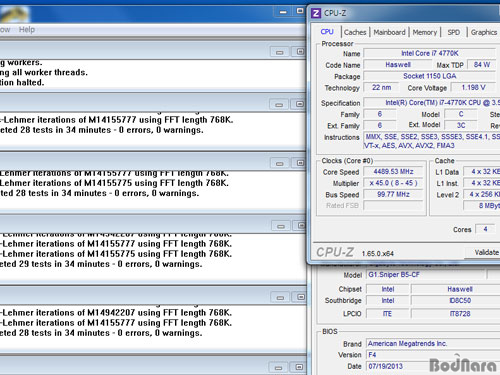The height and width of the screenshot is (375, 500).
Task: Click the Specification field 'Intel(R) Core(TM) i7-4770K CPU'
Action: (x=432, y=103)
